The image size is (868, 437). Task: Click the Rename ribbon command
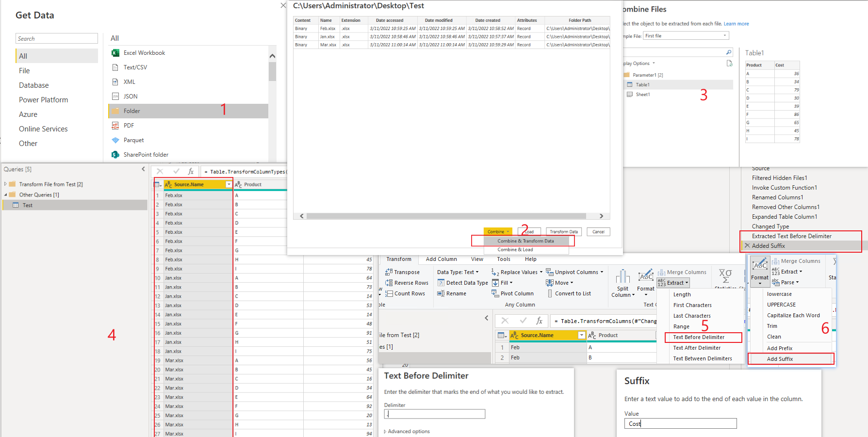tap(452, 293)
